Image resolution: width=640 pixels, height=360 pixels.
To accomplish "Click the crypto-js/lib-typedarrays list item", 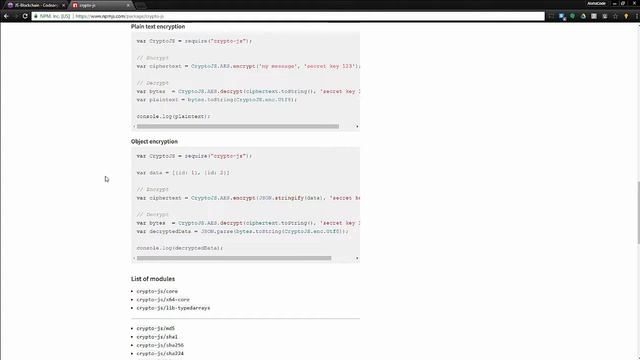I will pos(173,308).
